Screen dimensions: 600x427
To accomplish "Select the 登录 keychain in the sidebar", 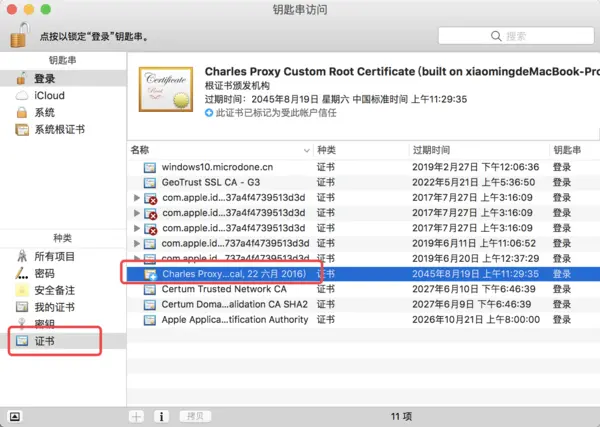I will click(63, 78).
